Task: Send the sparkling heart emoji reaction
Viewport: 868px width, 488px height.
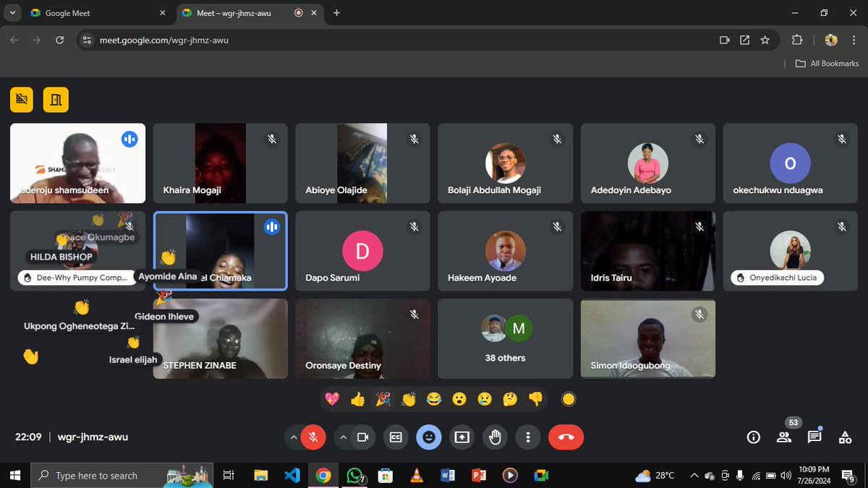Action: 332,398
